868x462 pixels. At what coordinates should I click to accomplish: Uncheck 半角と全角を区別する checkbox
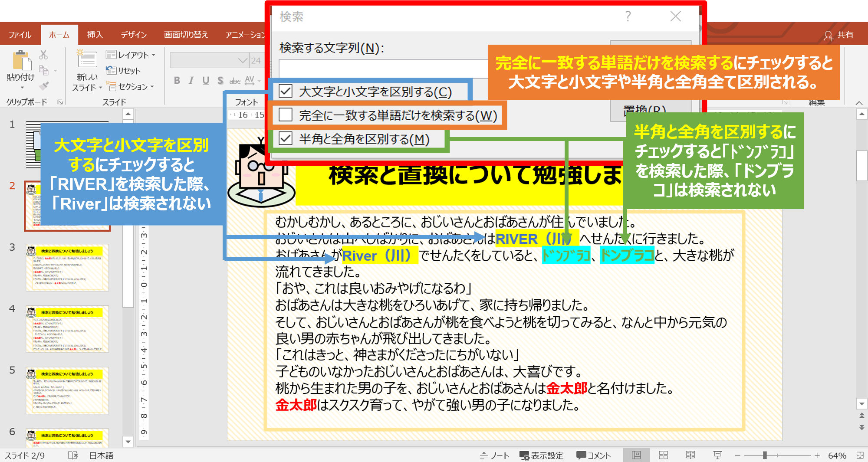286,139
